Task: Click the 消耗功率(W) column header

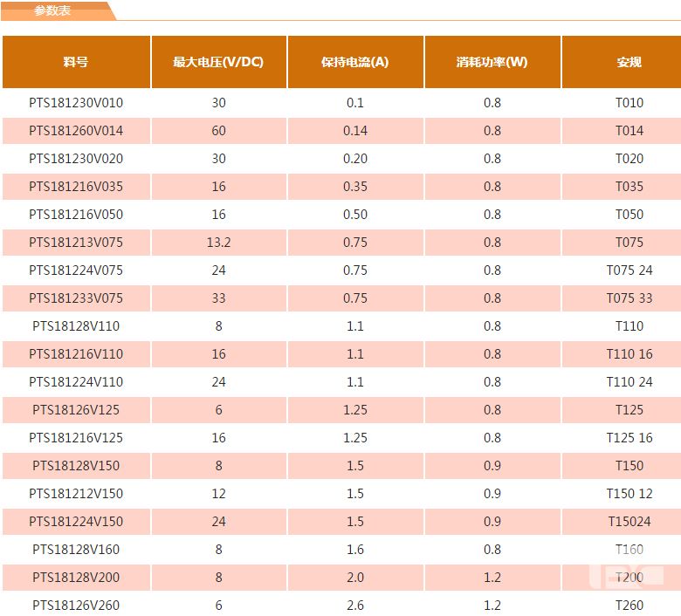Action: pos(492,62)
